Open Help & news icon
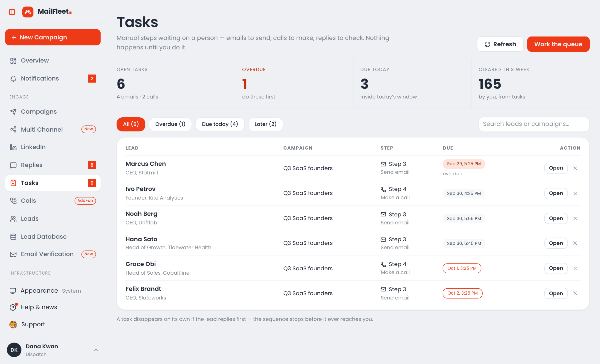This screenshot has width=600, height=364. click(x=13, y=307)
